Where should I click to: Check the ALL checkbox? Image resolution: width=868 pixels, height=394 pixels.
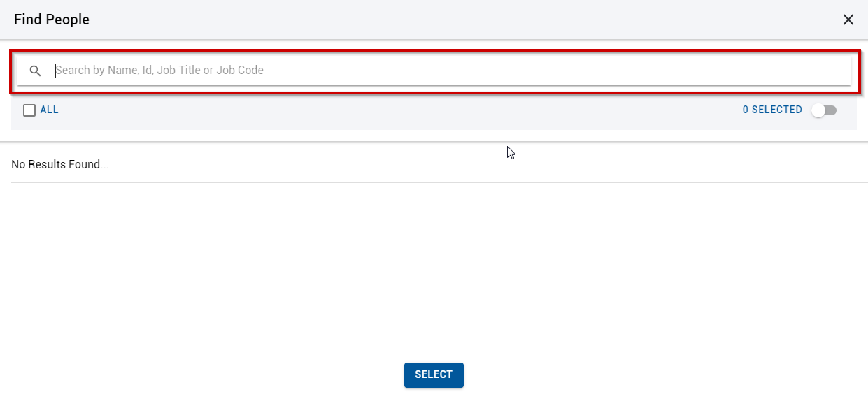click(29, 110)
